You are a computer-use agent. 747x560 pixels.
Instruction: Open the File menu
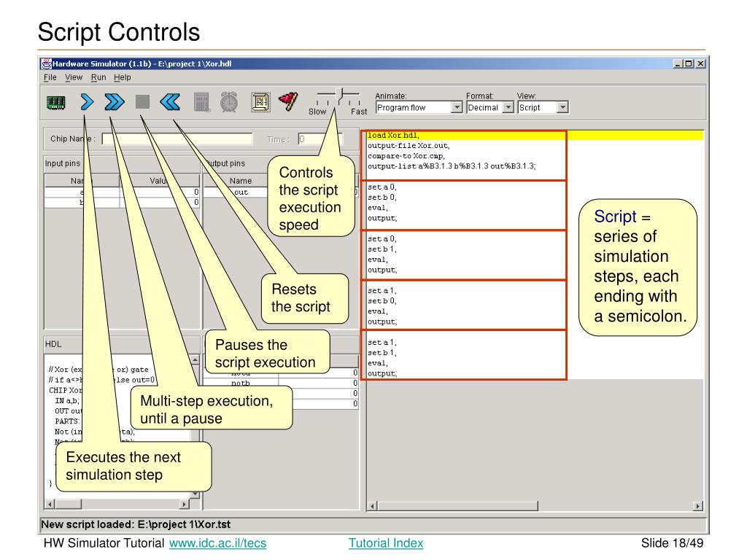click(x=50, y=77)
